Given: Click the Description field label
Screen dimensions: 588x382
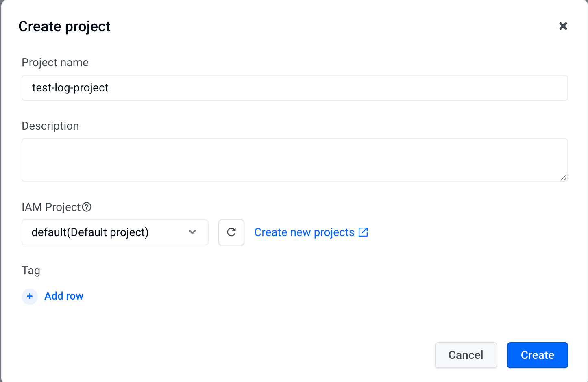Looking at the screenshot, I should (50, 126).
